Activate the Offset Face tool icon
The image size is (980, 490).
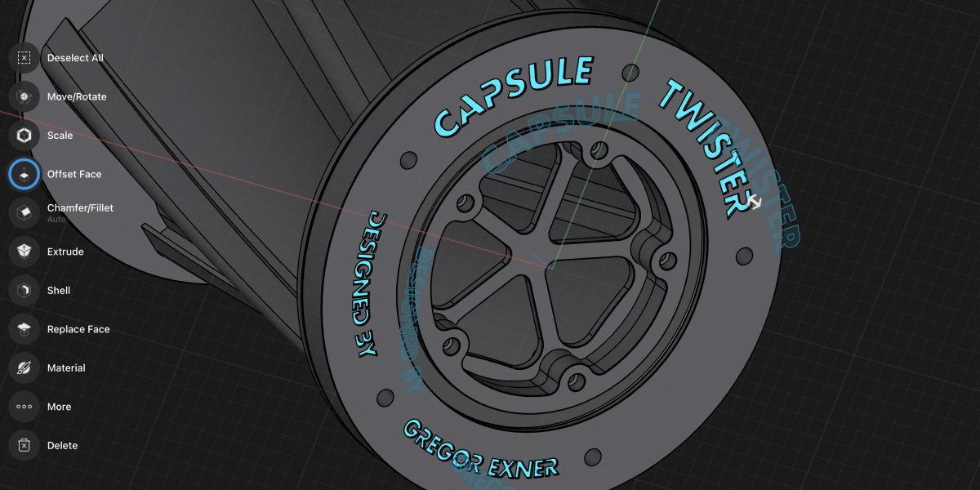pos(24,174)
